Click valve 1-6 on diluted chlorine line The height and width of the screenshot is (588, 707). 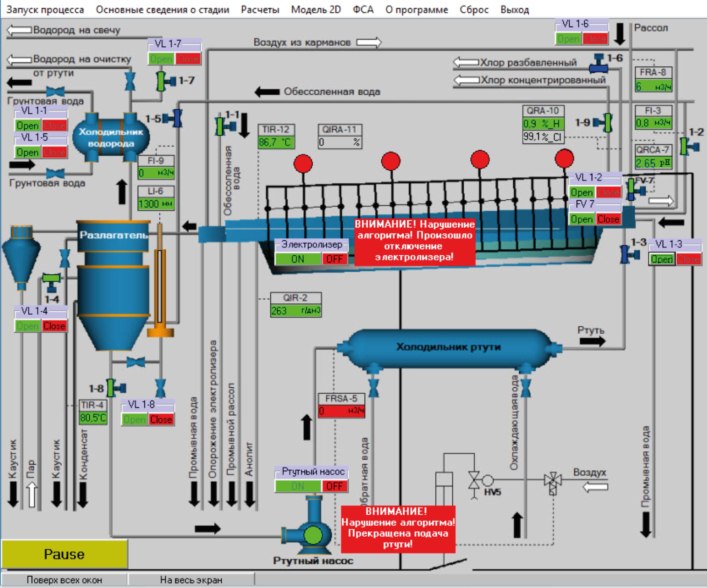click(x=598, y=64)
